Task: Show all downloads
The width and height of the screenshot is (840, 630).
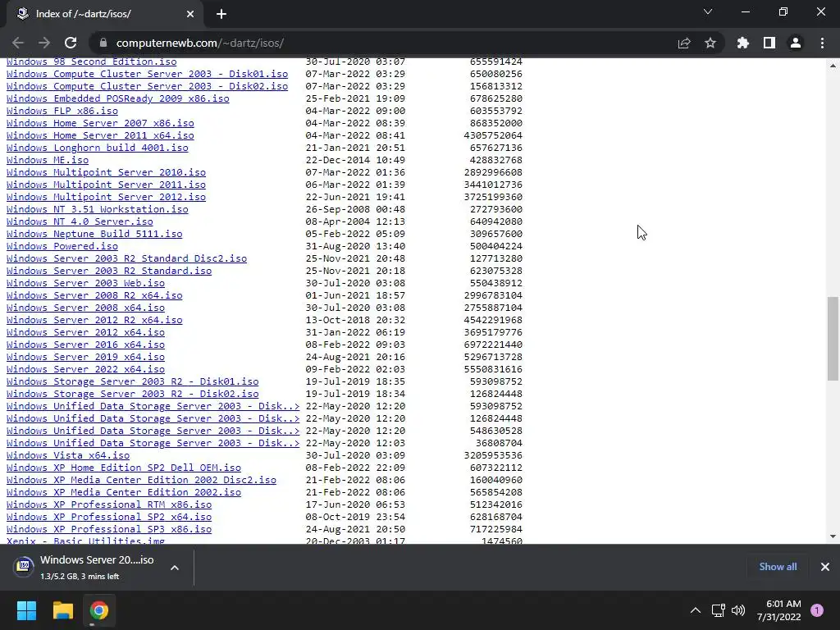Action: 778,567
